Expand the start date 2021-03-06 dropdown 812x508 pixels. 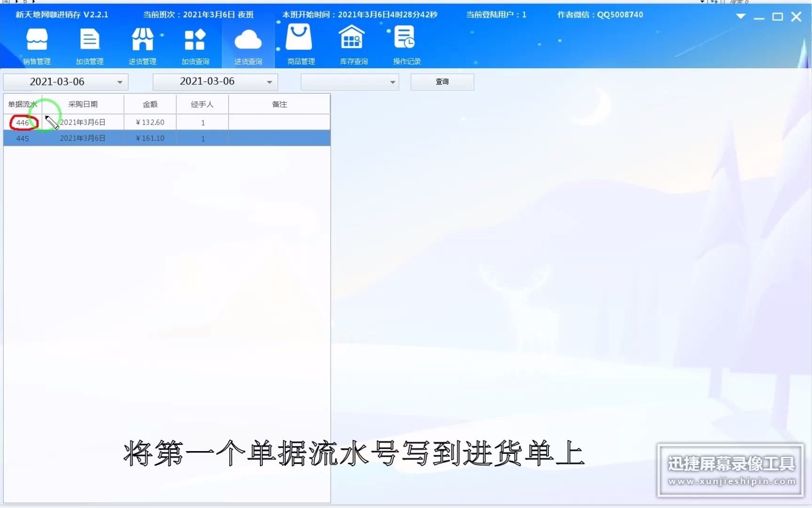120,82
